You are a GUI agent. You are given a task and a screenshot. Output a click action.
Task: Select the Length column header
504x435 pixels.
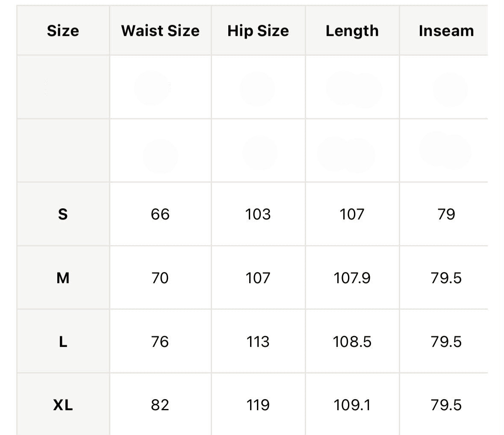tap(352, 31)
